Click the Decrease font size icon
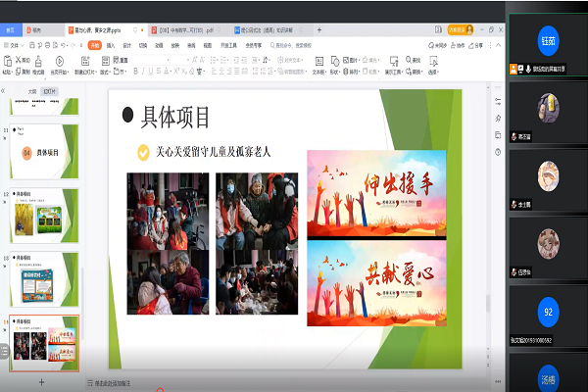 click(x=203, y=60)
